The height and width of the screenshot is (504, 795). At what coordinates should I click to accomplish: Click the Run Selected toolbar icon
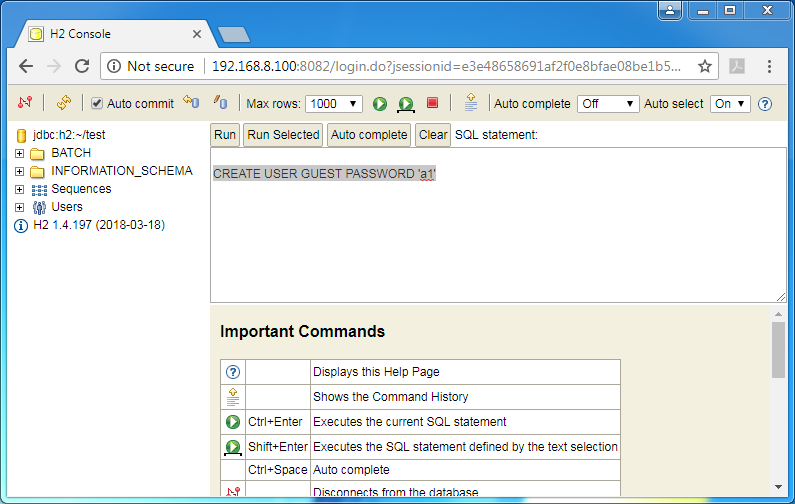(406, 104)
